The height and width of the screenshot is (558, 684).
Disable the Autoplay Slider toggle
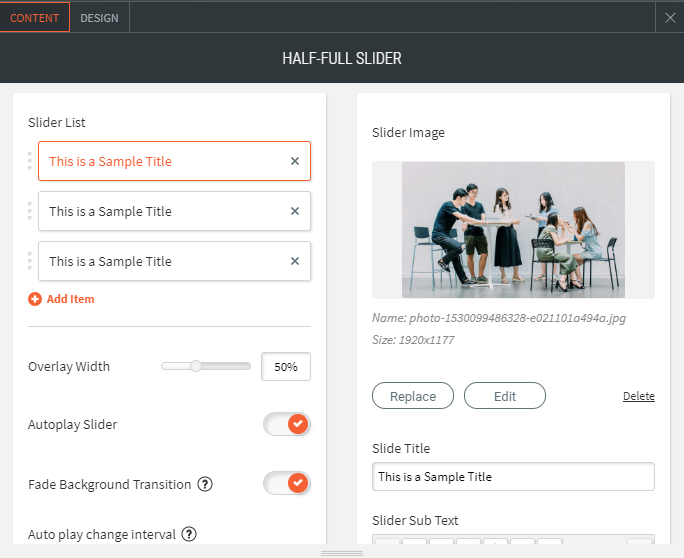coord(287,424)
